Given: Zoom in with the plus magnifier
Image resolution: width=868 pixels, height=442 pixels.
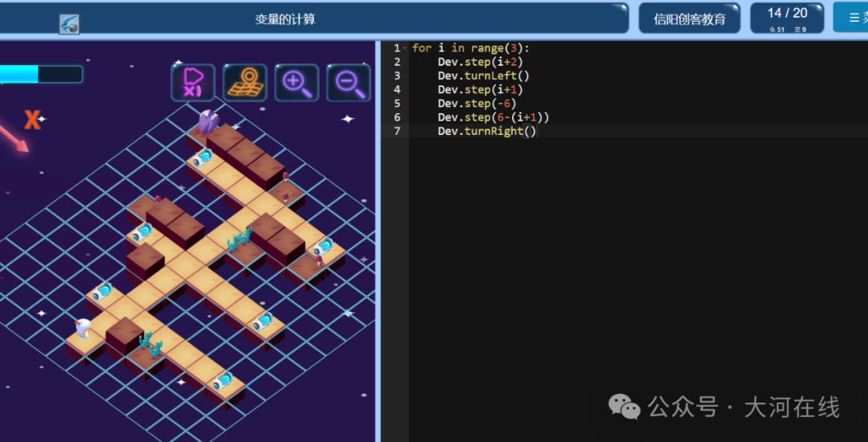Looking at the screenshot, I should coord(297,83).
